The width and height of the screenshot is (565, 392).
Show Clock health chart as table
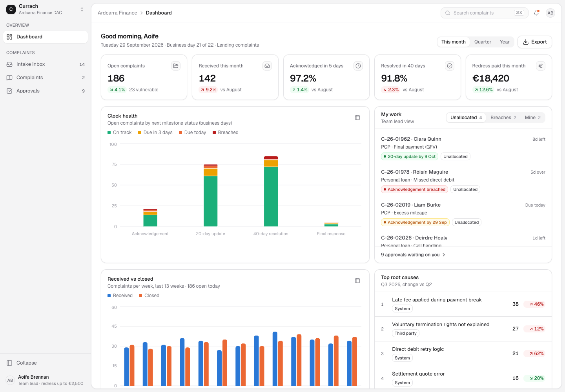pyautogui.click(x=357, y=118)
